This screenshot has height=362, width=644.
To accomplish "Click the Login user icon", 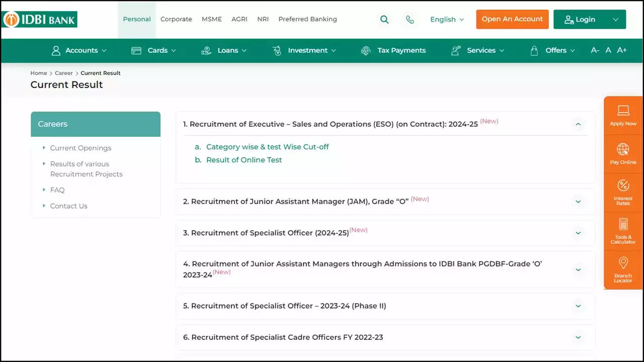I will click(x=569, y=20).
